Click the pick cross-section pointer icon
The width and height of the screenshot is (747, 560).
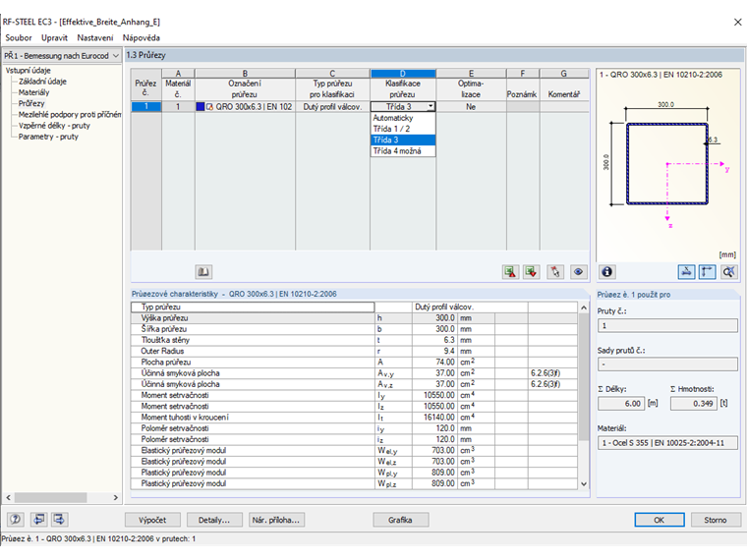click(x=555, y=272)
